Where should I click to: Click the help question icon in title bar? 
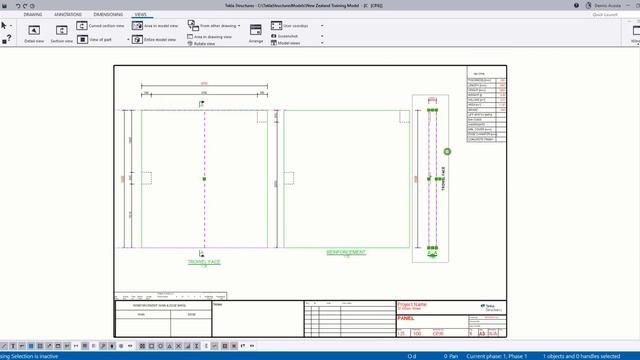(x=576, y=6)
